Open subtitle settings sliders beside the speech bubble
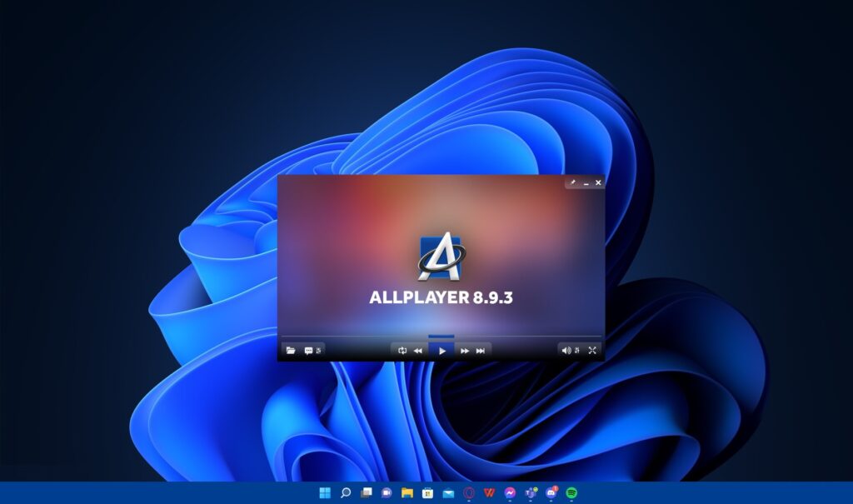Screen dimensions: 853x504 click(x=319, y=351)
